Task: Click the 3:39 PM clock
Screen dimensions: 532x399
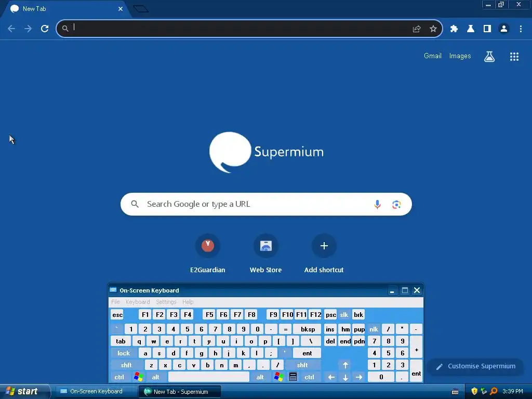Action: point(513,391)
